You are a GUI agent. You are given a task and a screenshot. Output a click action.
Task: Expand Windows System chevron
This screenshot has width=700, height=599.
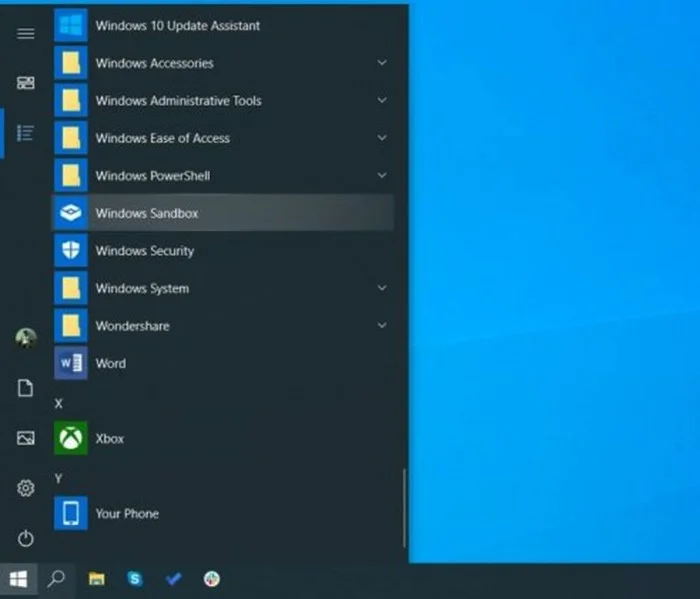click(382, 287)
